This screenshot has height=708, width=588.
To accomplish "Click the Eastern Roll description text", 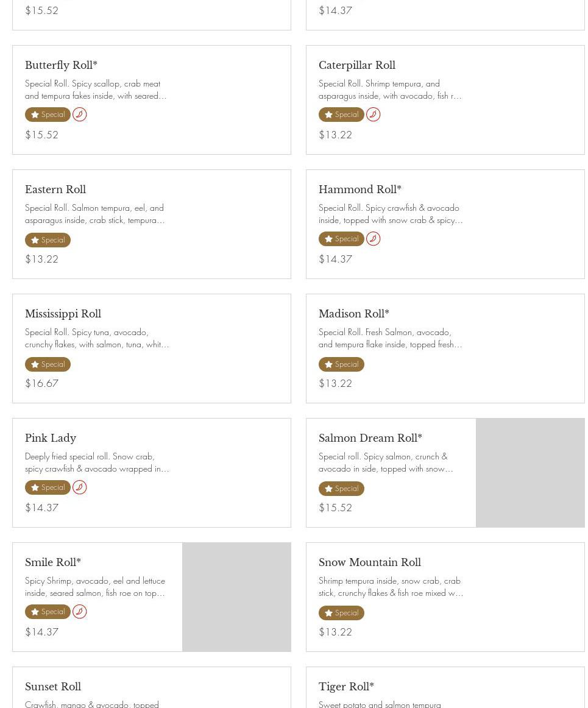I will 94,214.
